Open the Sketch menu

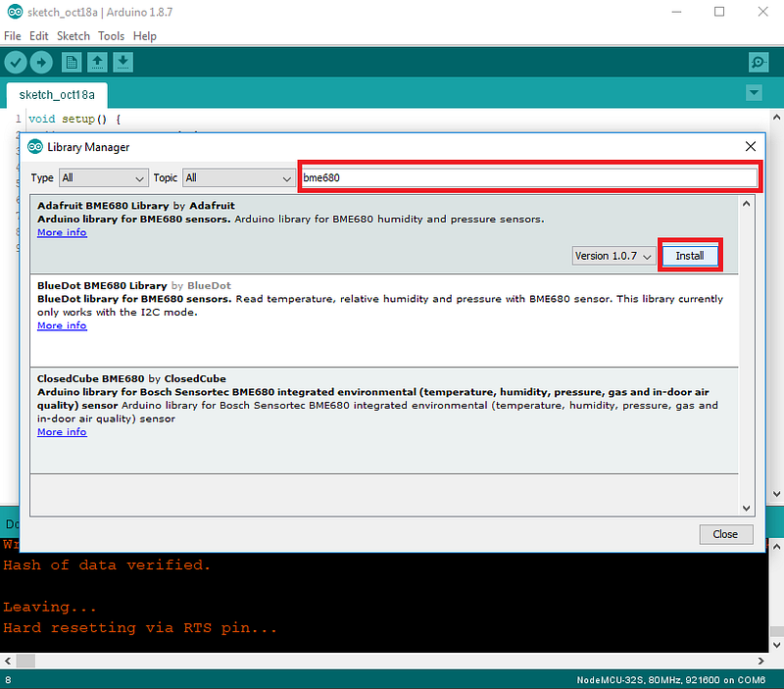[73, 36]
